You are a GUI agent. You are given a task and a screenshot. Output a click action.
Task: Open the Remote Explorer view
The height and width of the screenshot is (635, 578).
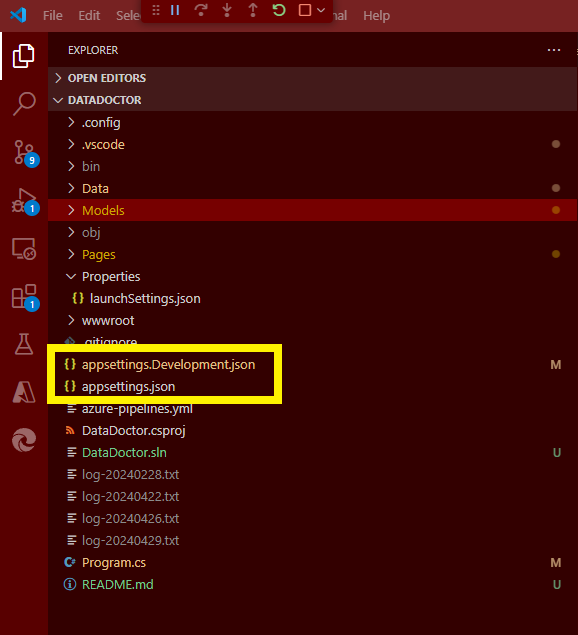pos(24,249)
